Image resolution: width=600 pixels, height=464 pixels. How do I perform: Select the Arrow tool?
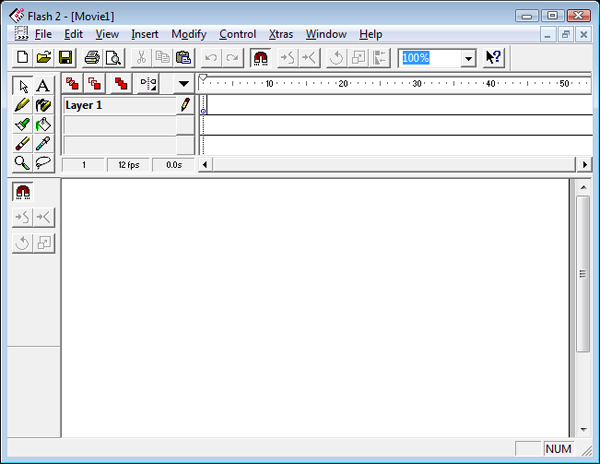click(23, 86)
